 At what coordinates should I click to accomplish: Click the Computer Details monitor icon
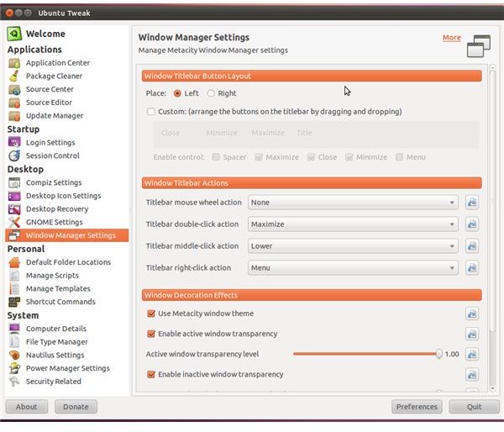(14, 329)
